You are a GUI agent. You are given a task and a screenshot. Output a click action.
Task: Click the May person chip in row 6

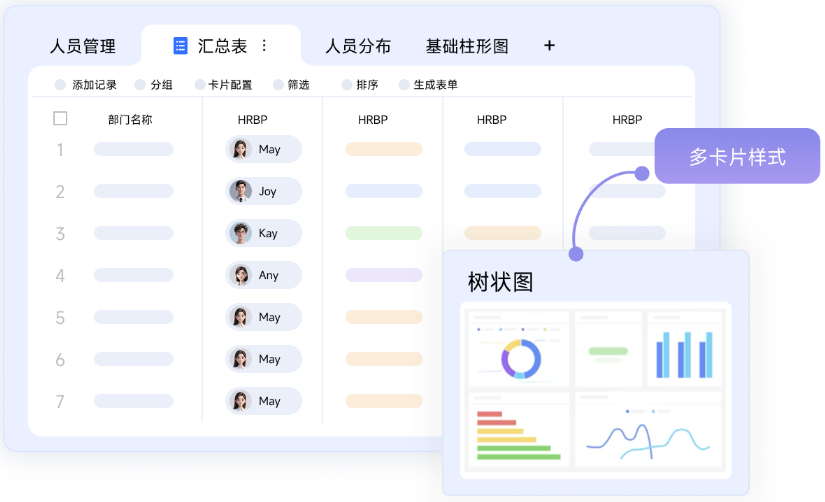pos(264,359)
